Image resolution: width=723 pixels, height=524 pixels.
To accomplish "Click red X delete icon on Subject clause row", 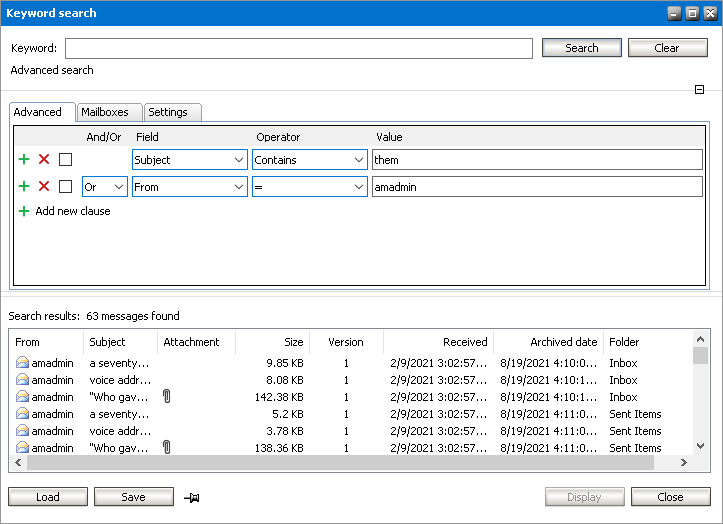I will (44, 159).
